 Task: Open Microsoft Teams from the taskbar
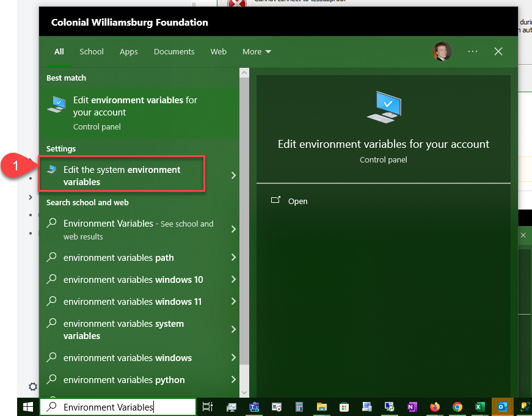click(254, 406)
